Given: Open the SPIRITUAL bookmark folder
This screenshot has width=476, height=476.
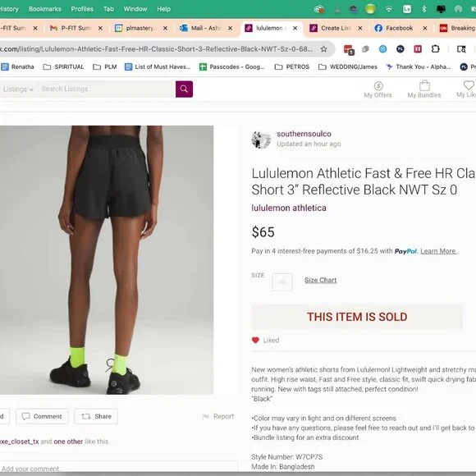Looking at the screenshot, I should 63,66.
